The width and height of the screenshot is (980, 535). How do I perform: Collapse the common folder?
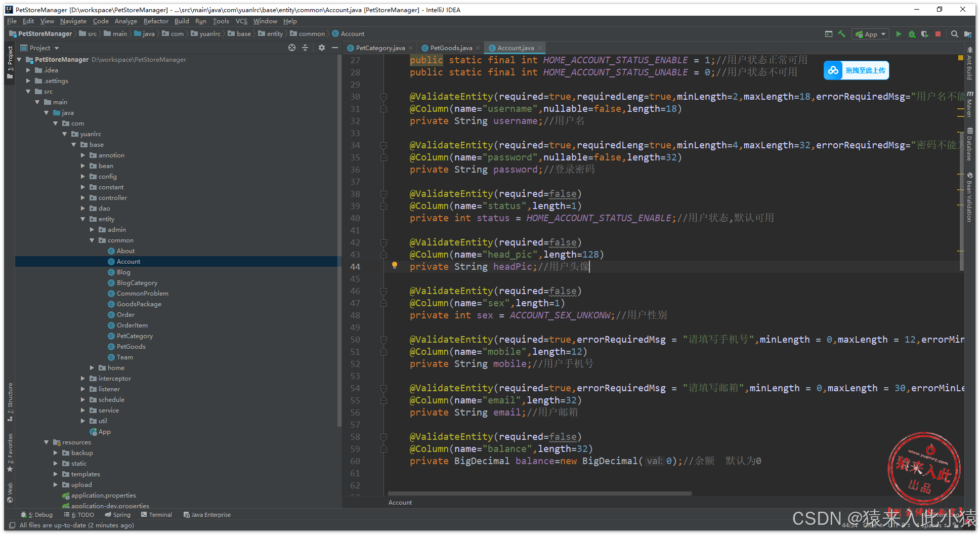[92, 240]
